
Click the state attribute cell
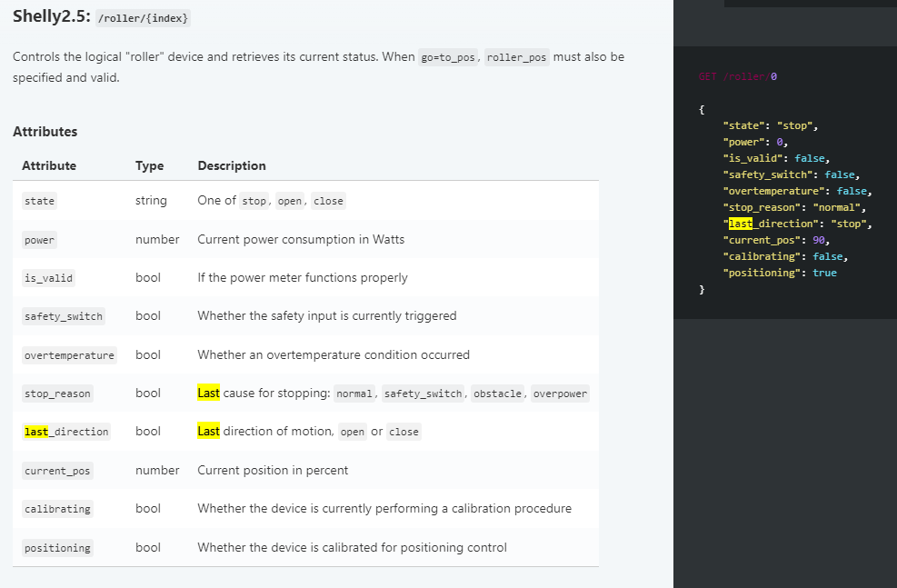(x=39, y=201)
